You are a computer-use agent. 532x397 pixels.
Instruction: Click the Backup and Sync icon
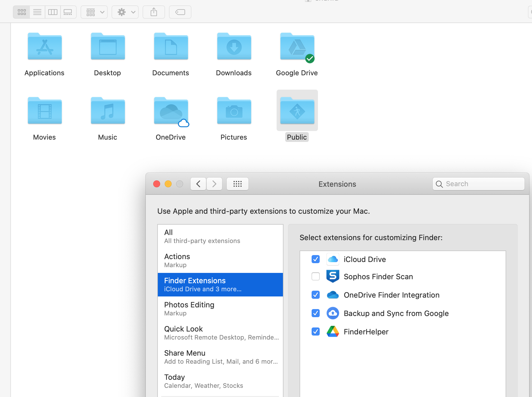pos(333,313)
